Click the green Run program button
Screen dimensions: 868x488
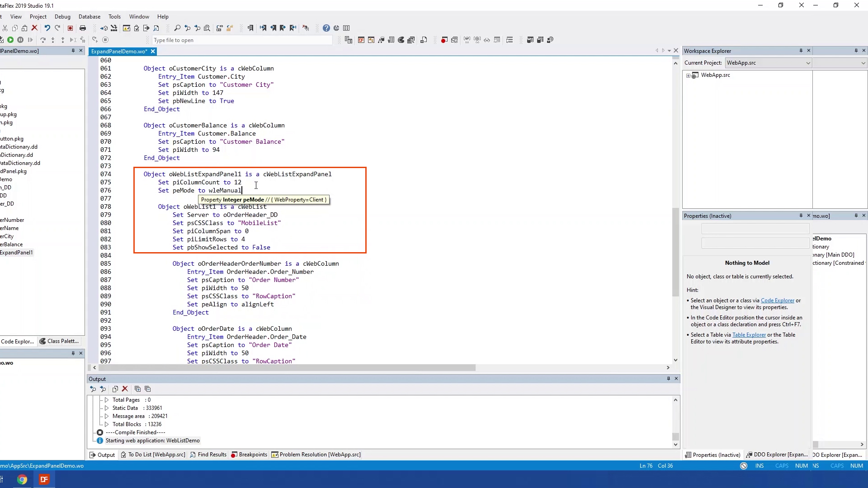coord(10,40)
